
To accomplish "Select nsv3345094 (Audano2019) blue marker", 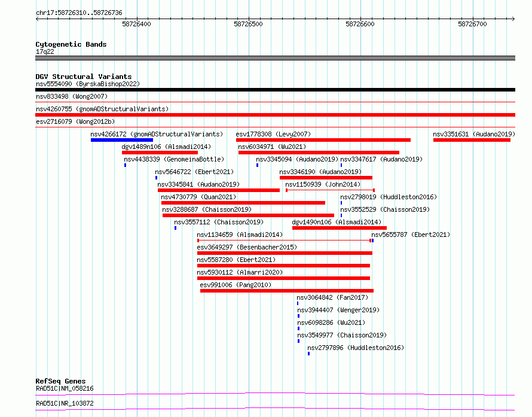I will click(257, 165).
